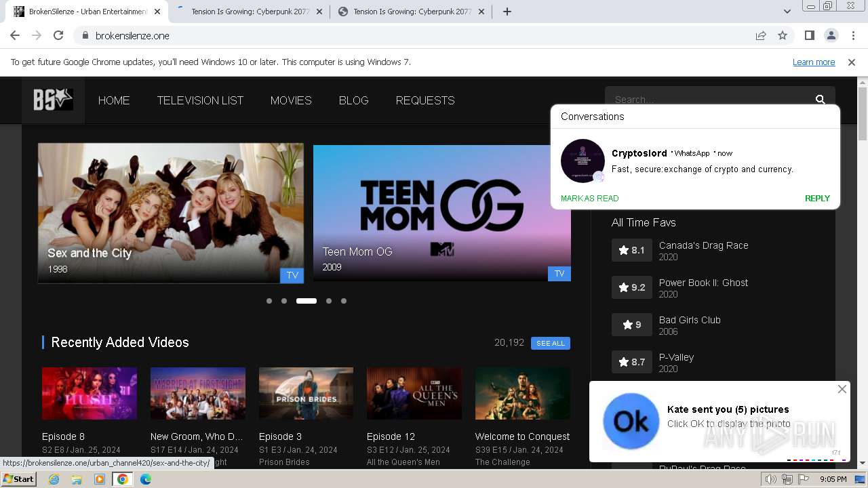Screen dimensions: 868x488
Task: Reload the current page
Action: pos(58,35)
